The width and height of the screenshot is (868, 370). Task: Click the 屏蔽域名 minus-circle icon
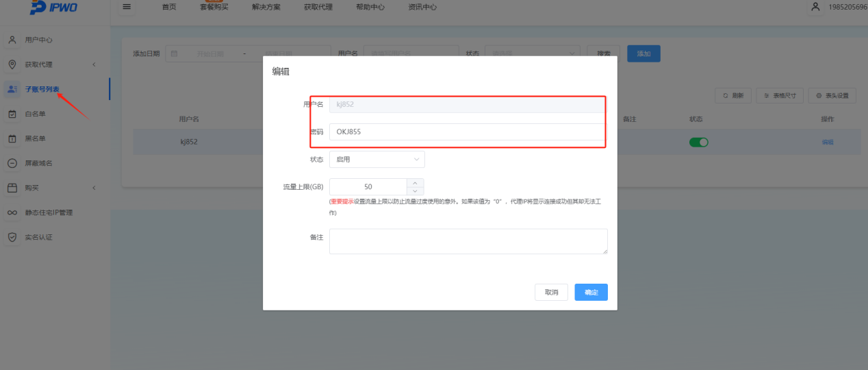pos(12,163)
